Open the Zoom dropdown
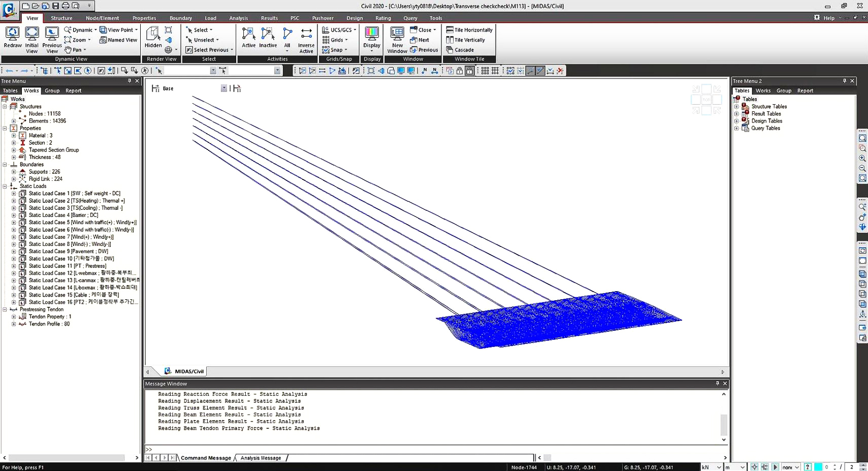This screenshot has width=868, height=471. click(x=89, y=40)
